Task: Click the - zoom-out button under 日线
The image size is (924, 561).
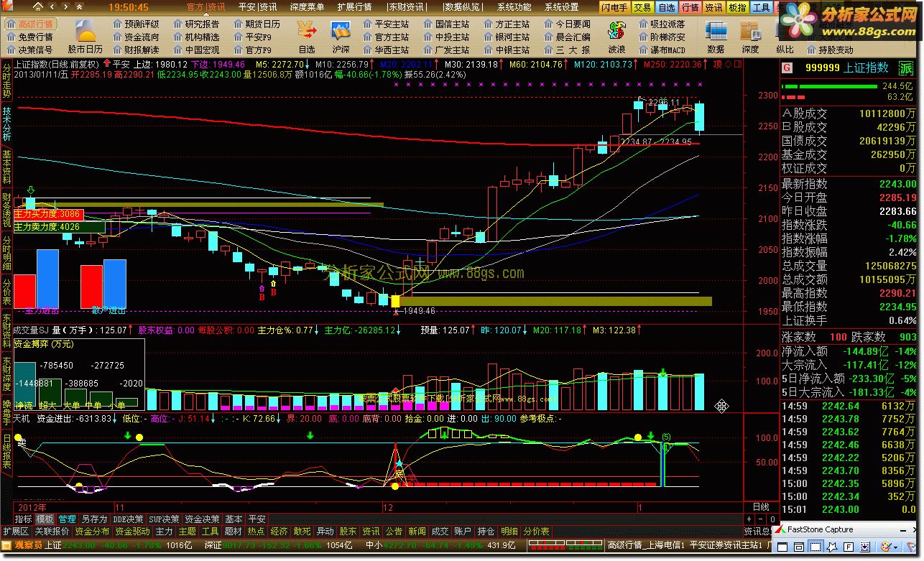Action: [x=760, y=519]
